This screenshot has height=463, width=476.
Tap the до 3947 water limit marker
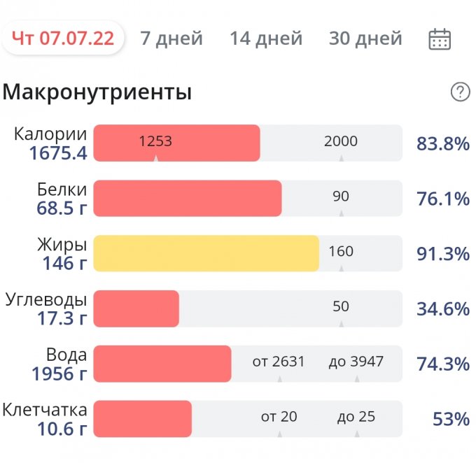(x=356, y=362)
